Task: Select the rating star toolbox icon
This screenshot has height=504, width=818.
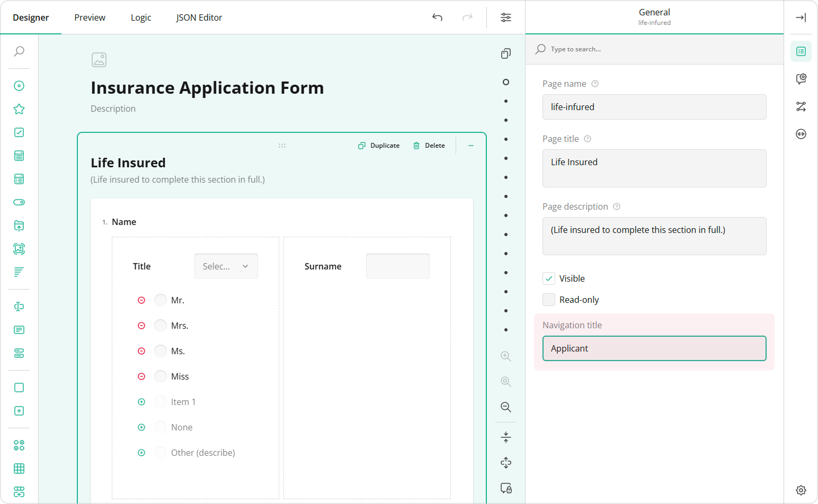Action: click(x=19, y=109)
